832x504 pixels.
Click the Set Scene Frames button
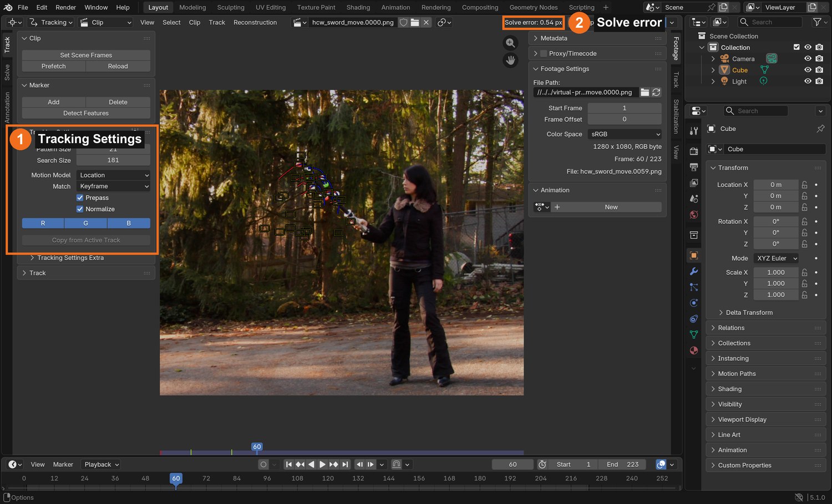point(86,55)
